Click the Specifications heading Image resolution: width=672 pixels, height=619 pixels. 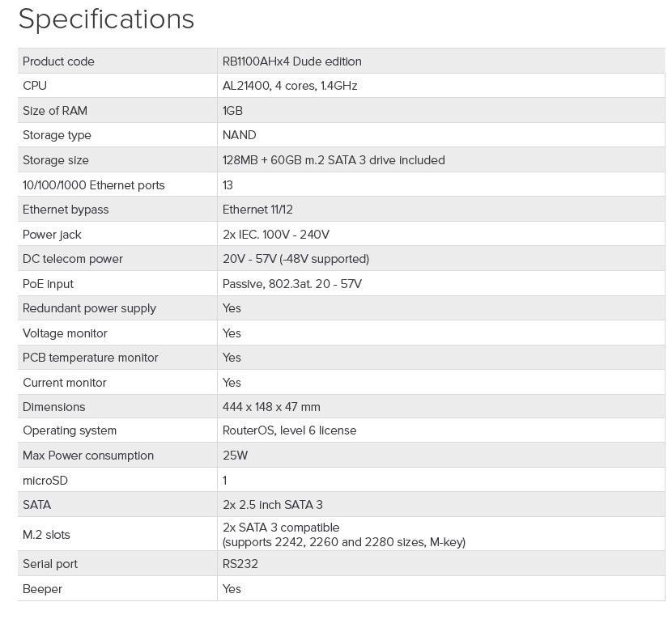coord(106,19)
